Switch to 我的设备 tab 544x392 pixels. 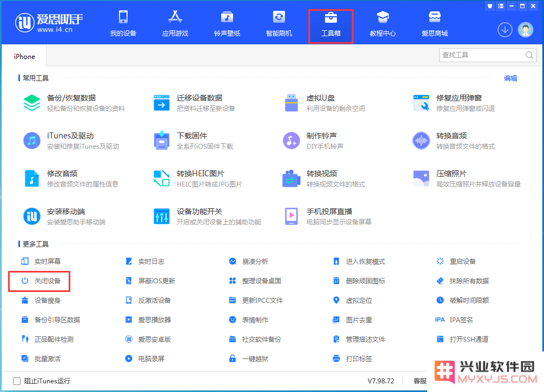[x=123, y=24]
